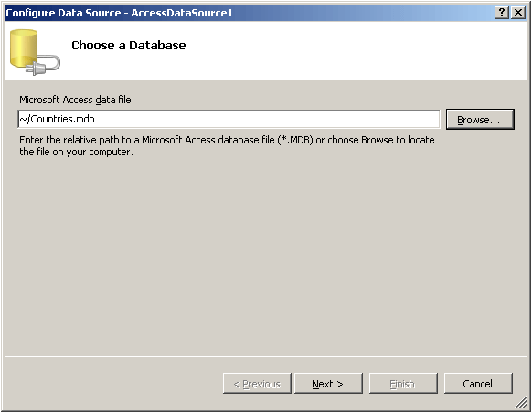The width and height of the screenshot is (532, 413).
Task: Proceed with the Next > button
Action: tap(328, 384)
